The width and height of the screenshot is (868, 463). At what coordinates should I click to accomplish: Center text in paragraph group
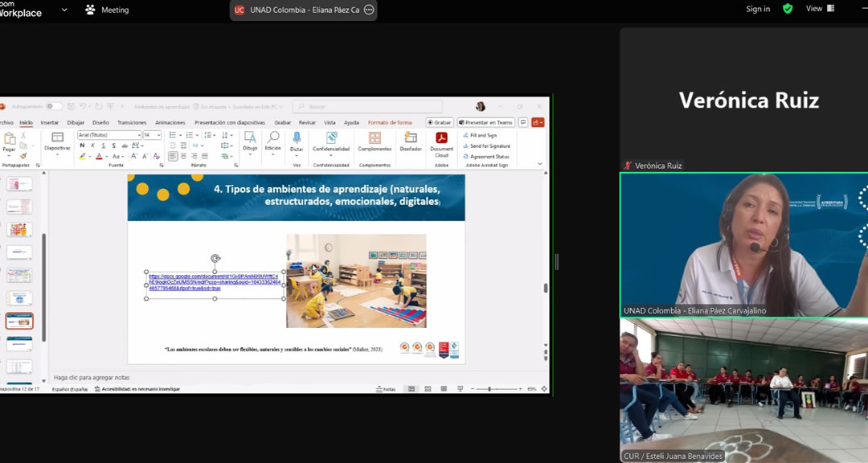[183, 157]
